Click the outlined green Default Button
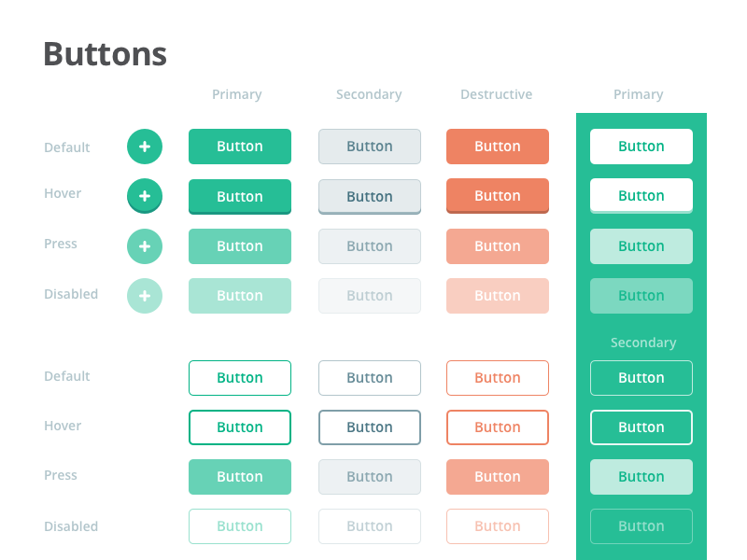Viewport: 747px width, 560px height. (239, 378)
